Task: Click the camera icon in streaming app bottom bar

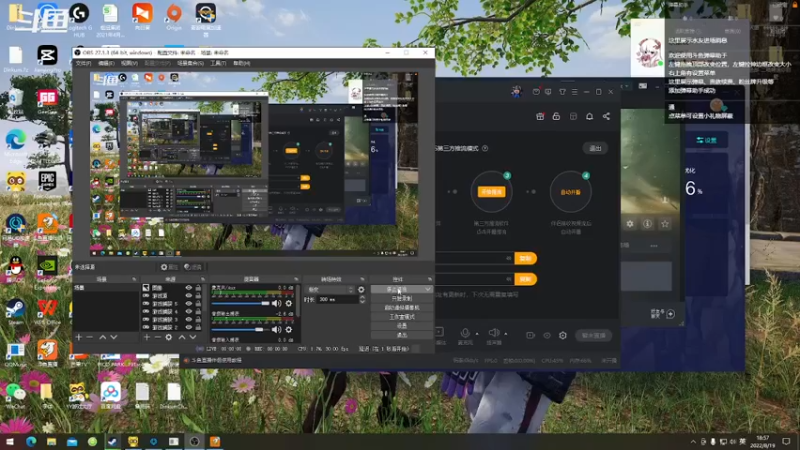Action: [x=531, y=335]
